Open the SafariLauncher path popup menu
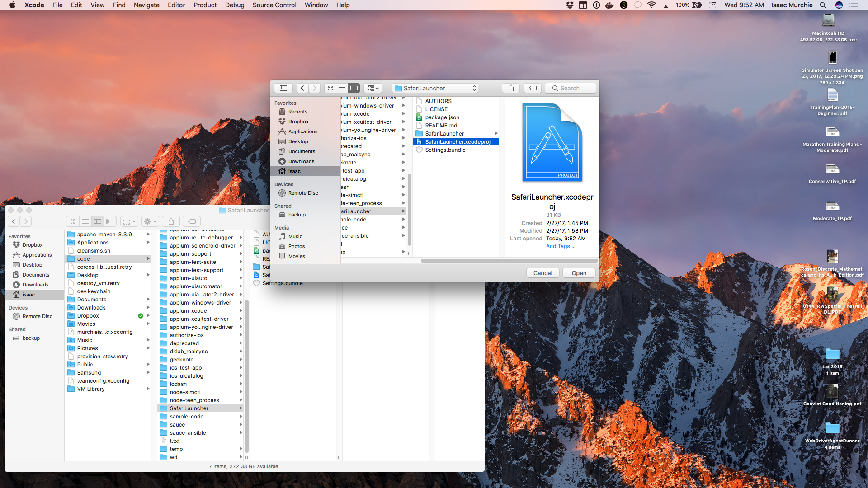 point(435,88)
